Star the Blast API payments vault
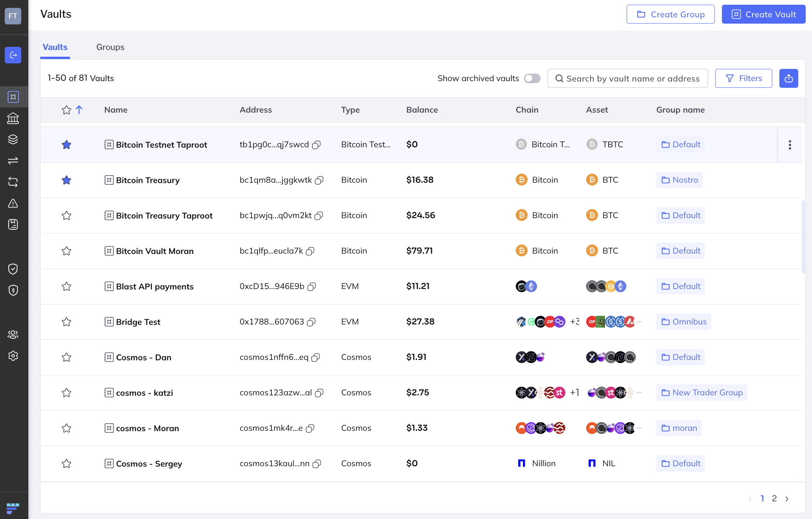Screen dimensions: 812x519 point(66,287)
